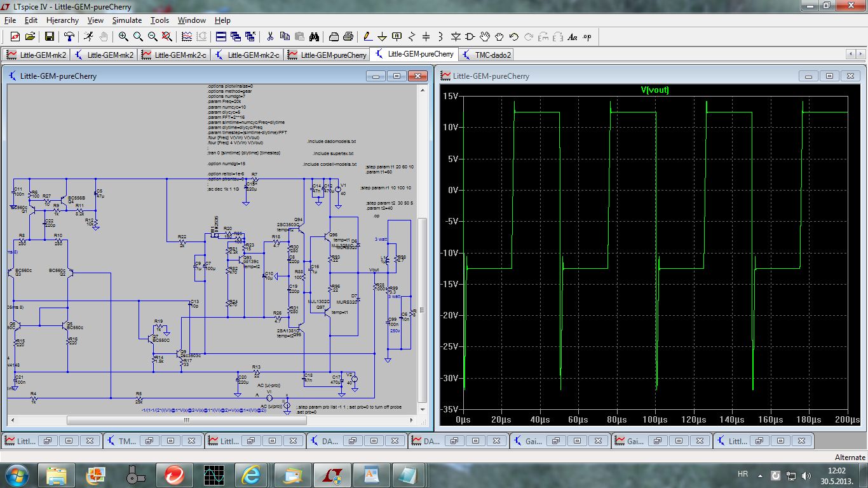Click the '.step param t1 20 60 10' text

pos(390,166)
